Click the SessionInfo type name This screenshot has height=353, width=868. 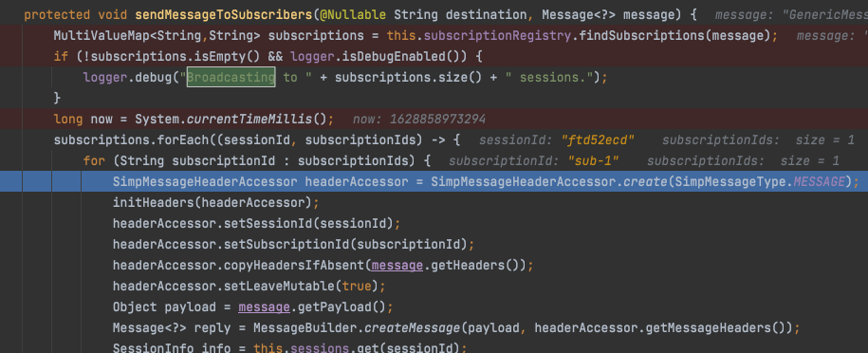154,348
